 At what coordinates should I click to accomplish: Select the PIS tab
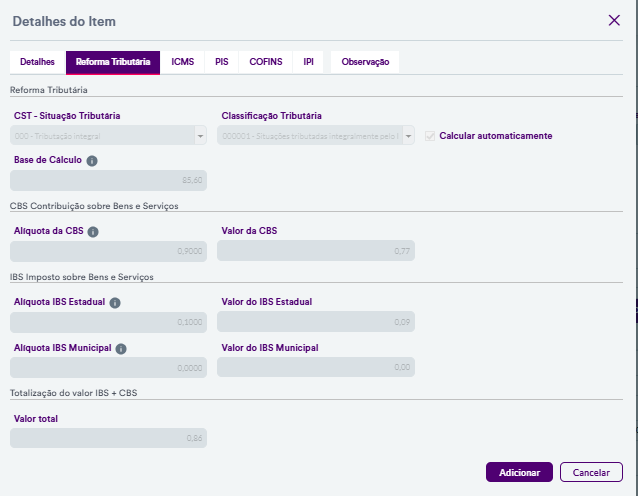[221, 62]
